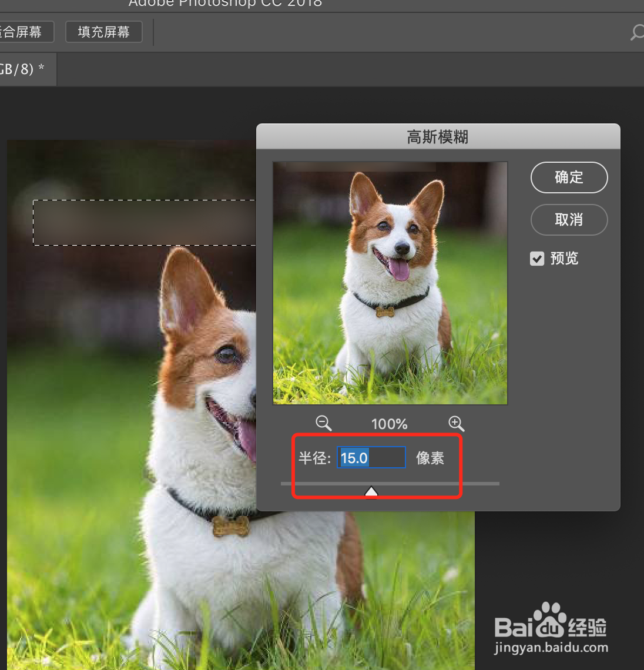Toggle the 预览 preview checkbox
The image size is (644, 670).
tap(536, 259)
